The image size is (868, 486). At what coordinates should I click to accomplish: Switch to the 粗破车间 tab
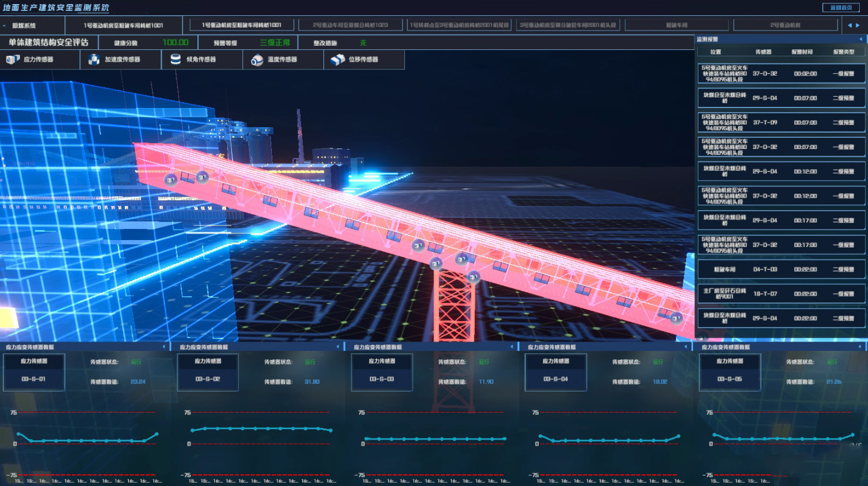677,25
